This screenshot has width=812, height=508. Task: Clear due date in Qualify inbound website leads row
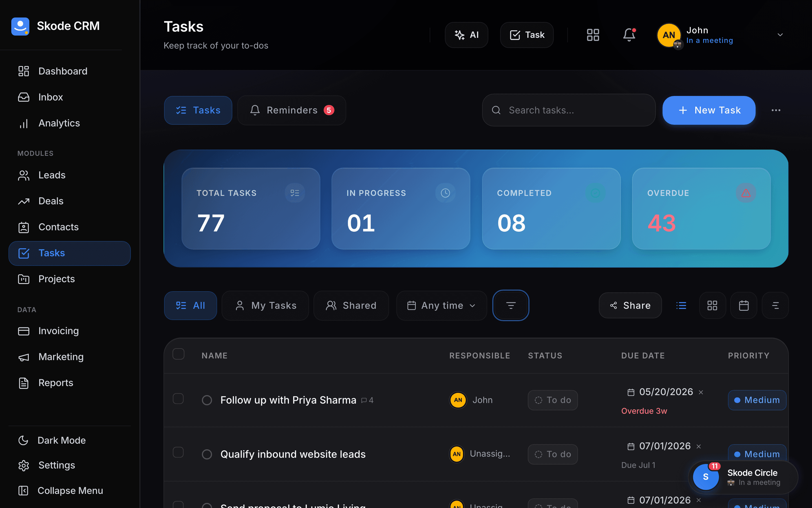[699, 446]
